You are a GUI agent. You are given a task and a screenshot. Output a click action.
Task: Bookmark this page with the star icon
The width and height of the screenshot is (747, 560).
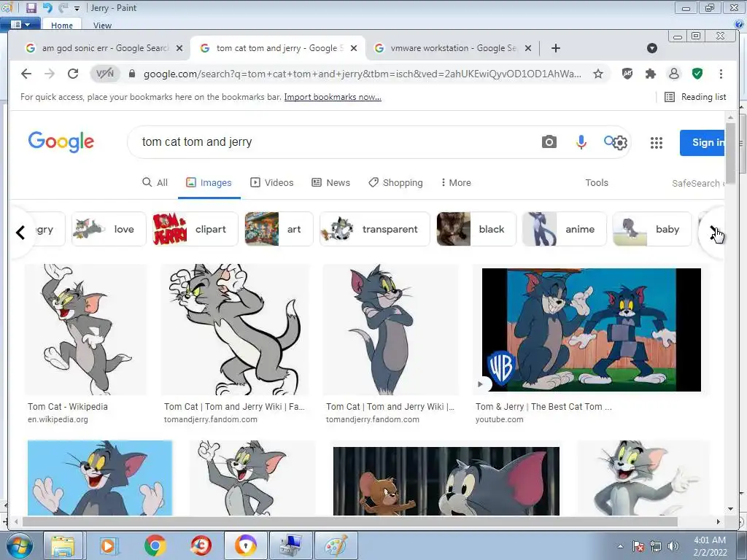coord(598,74)
